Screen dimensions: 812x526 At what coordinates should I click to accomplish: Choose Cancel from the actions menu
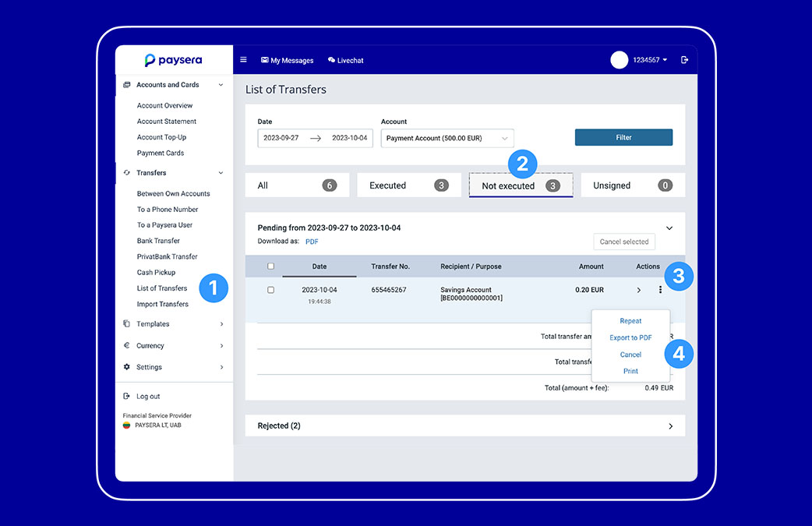630,355
